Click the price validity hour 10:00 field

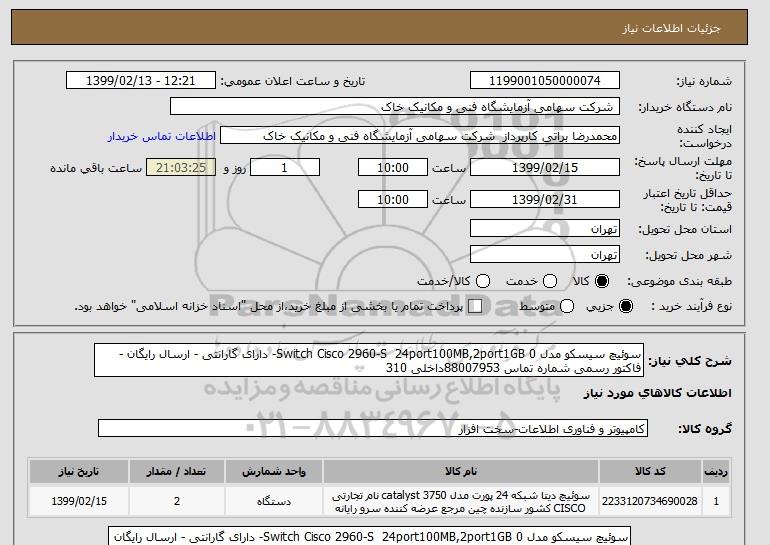click(x=393, y=199)
